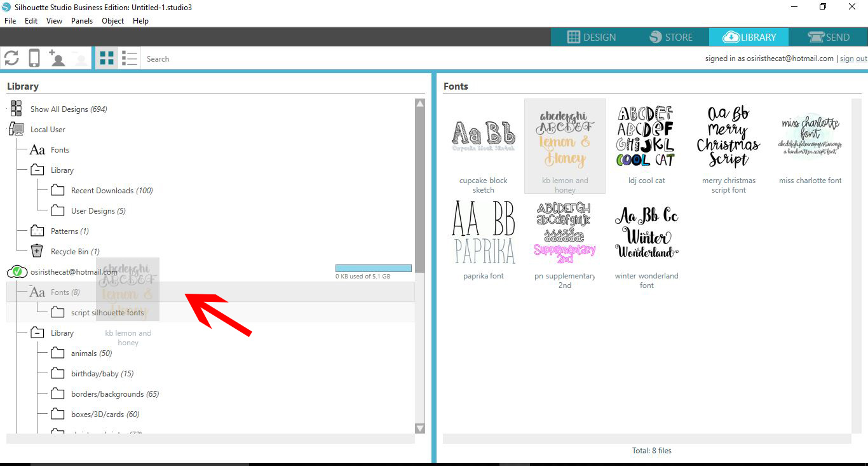Click the animals folder icon

(58, 353)
